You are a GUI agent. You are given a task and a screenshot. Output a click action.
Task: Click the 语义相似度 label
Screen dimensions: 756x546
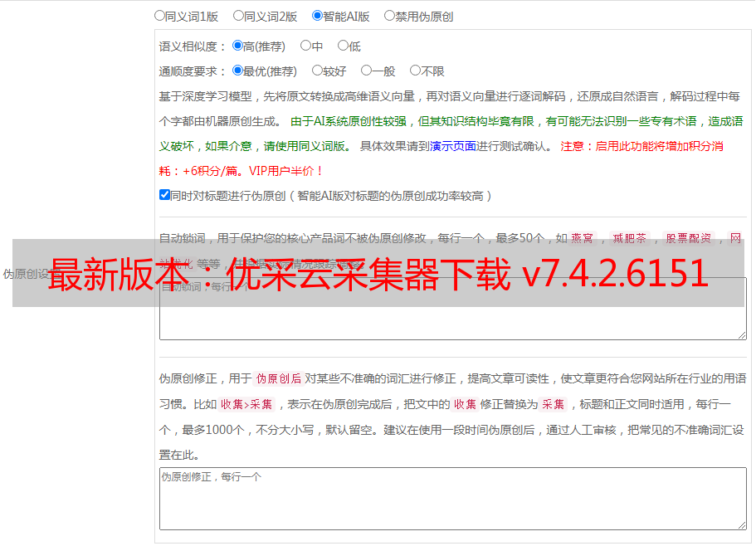193,46
